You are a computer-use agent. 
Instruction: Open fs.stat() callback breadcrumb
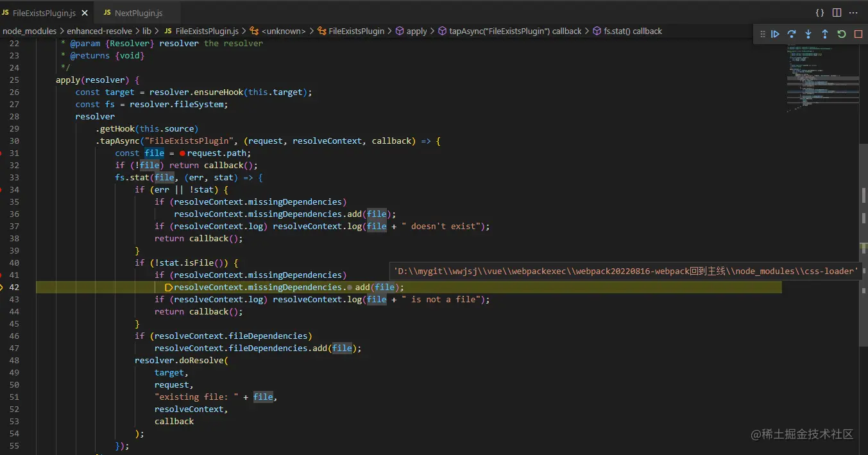627,31
